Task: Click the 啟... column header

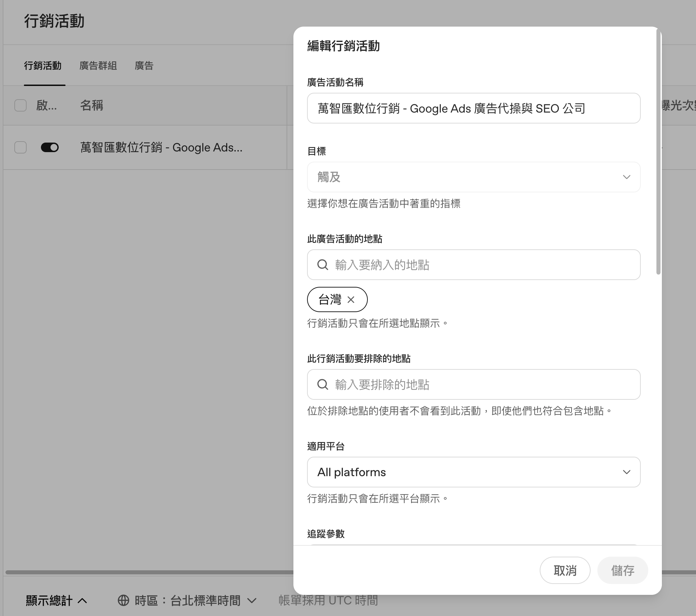Action: (47, 105)
